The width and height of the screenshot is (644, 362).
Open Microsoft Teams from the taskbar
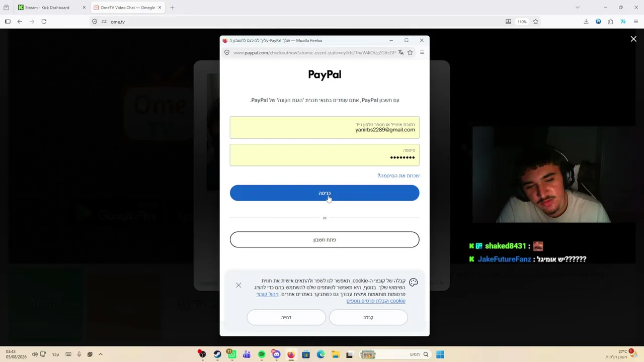pos(247,354)
